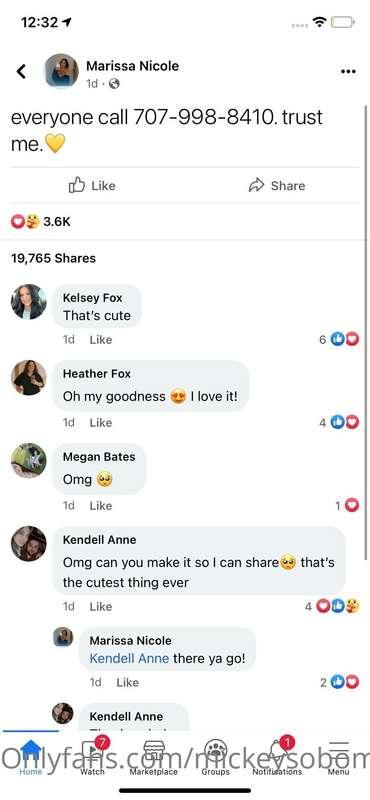Open Kelsey Fox's profile picture
The height and width of the screenshot is (800, 370).
tap(29, 302)
